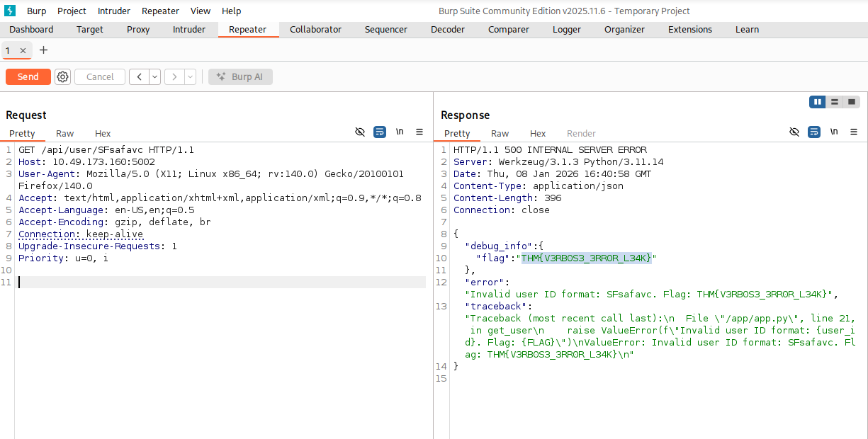
Task: Select the Raw view in Response
Action: pos(500,134)
